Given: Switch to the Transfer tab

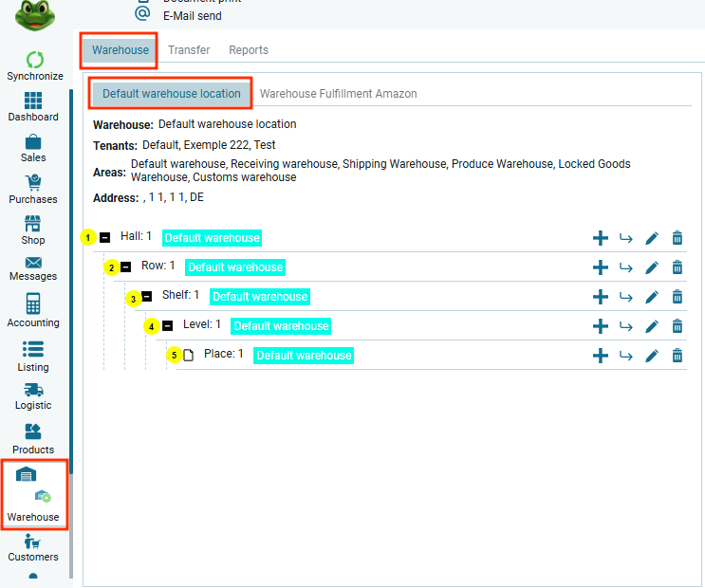Looking at the screenshot, I should pos(189,50).
